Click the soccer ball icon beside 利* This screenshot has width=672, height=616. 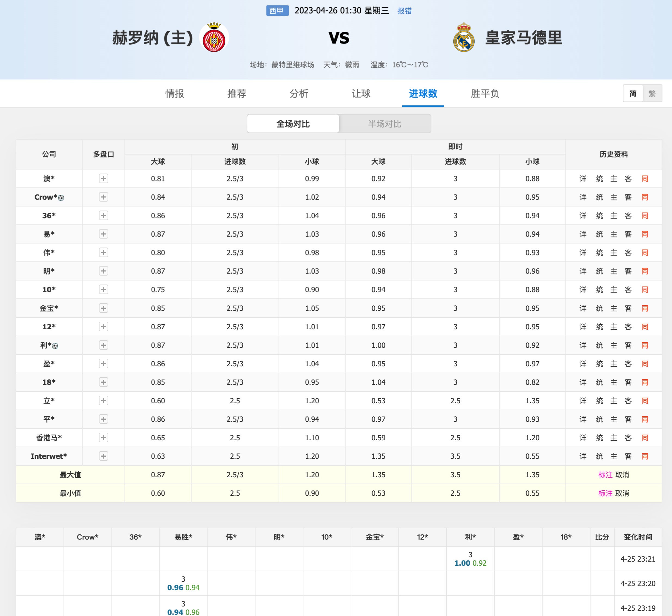tap(56, 346)
